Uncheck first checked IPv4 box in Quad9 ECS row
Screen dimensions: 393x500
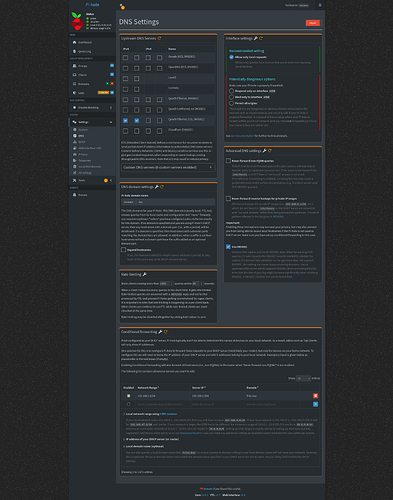[125, 120]
